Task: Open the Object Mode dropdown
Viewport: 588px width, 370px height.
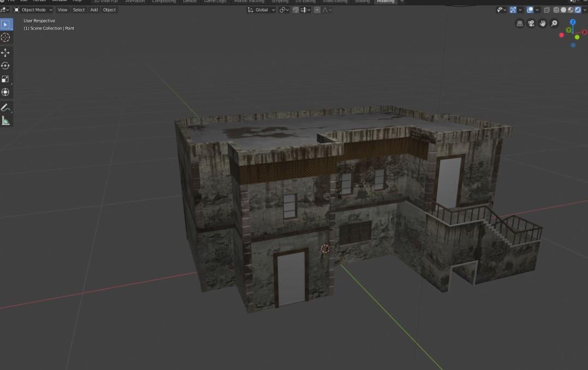Action: point(33,10)
